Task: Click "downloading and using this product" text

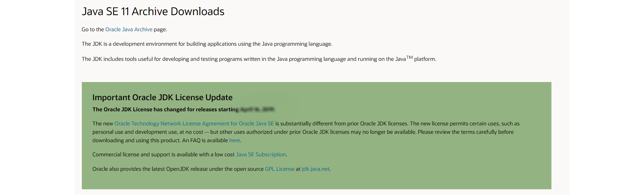Action: click(x=137, y=141)
